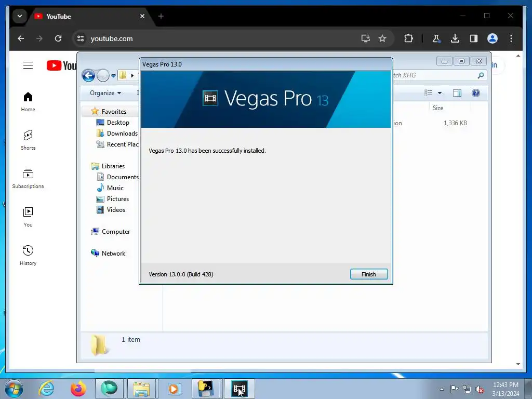Viewport: 532px width, 399px height.
Task: Open site information icon in address bar
Action: tap(81, 38)
